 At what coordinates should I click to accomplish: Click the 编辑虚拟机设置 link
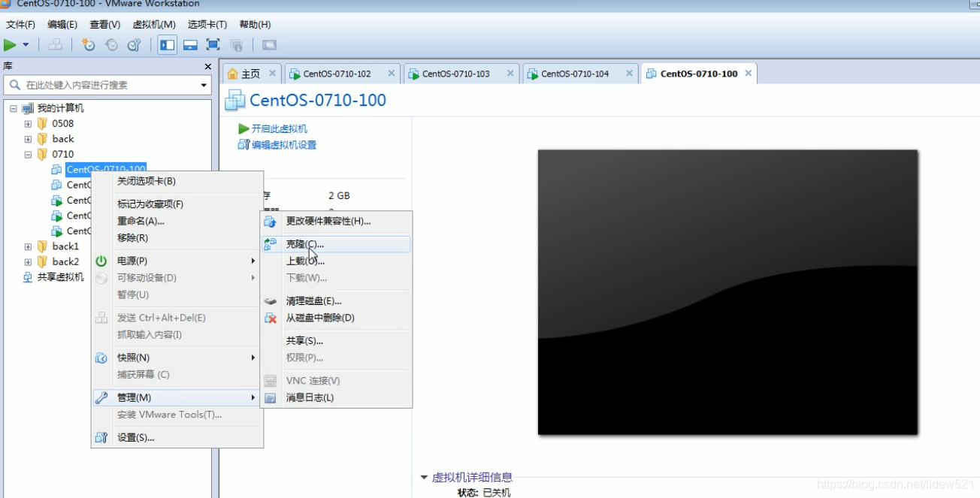pos(284,145)
